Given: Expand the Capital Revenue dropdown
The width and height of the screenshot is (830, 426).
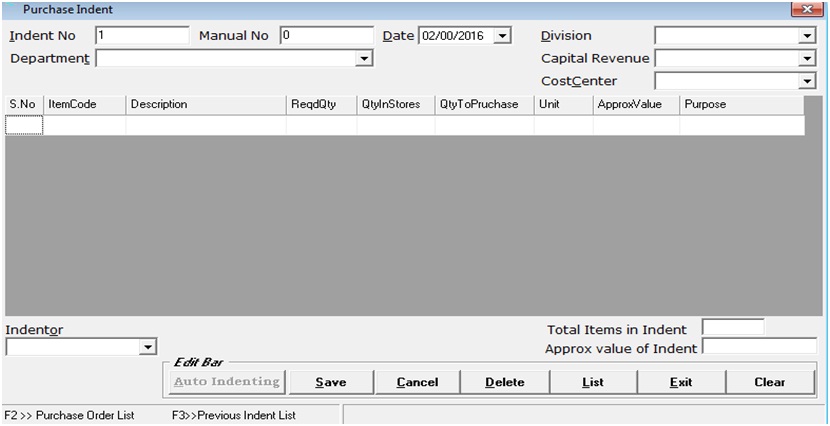Looking at the screenshot, I should [807, 59].
